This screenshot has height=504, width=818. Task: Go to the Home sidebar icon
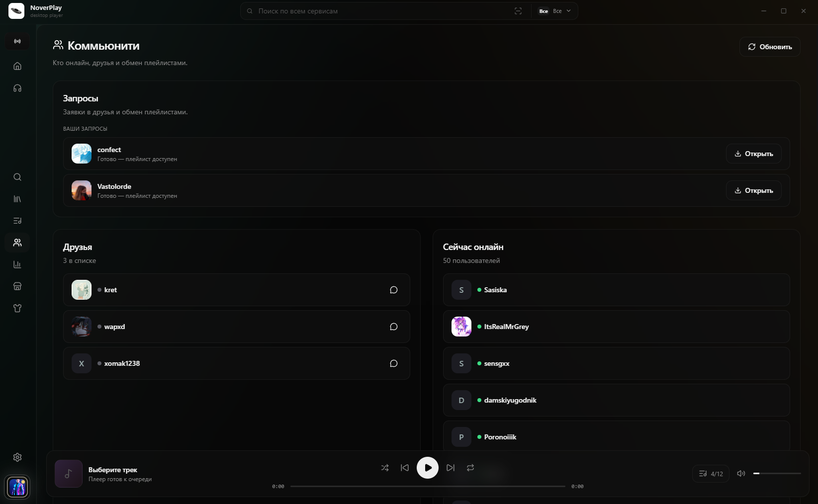[x=17, y=66]
